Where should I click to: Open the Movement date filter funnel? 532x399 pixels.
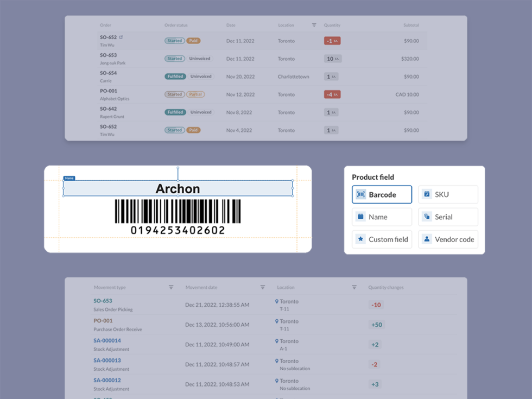click(x=263, y=287)
